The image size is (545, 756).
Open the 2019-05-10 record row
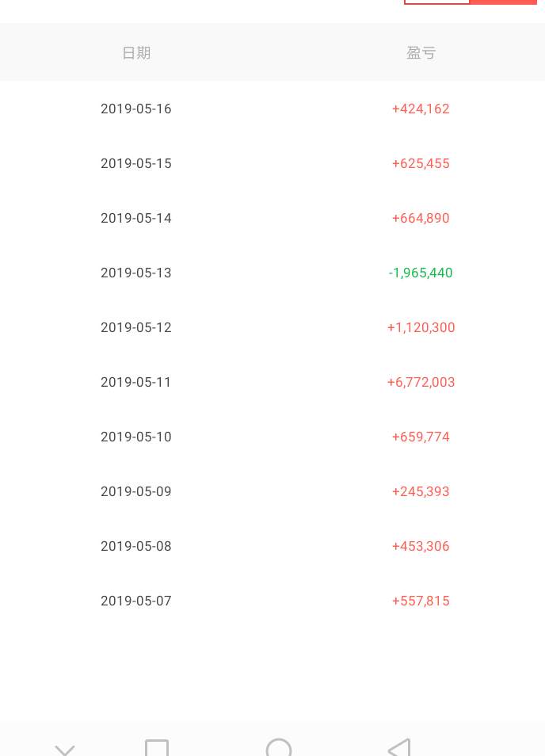[x=272, y=437]
